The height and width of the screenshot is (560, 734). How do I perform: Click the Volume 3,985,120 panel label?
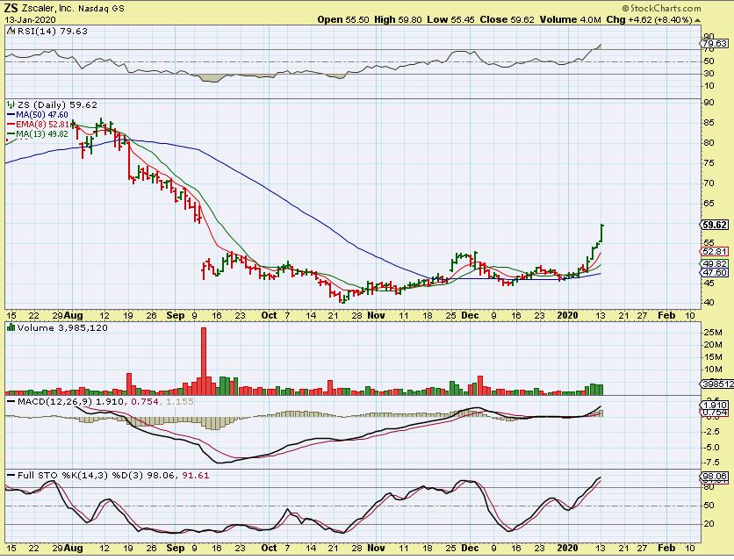pyautogui.click(x=62, y=328)
